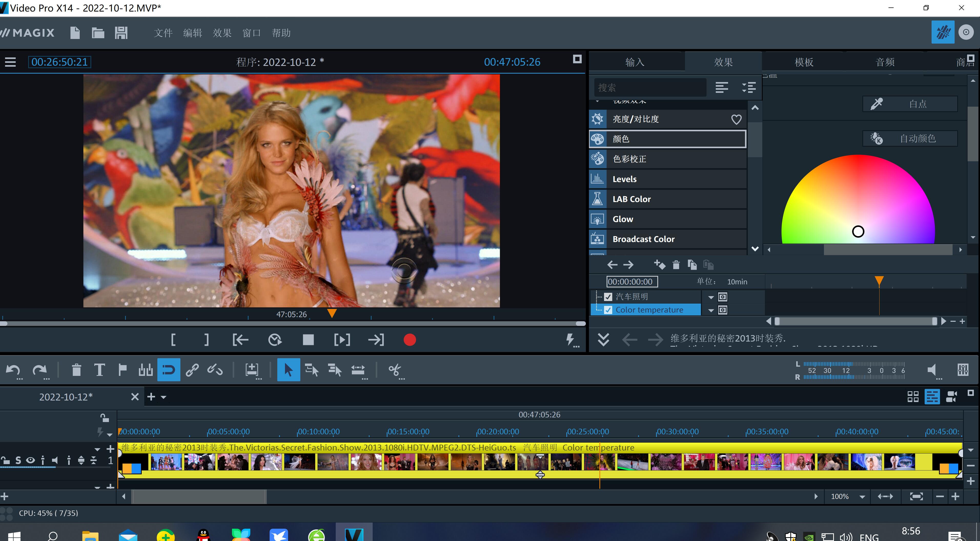Favorite the 亮度/对比度 effect with the heart

[736, 119]
